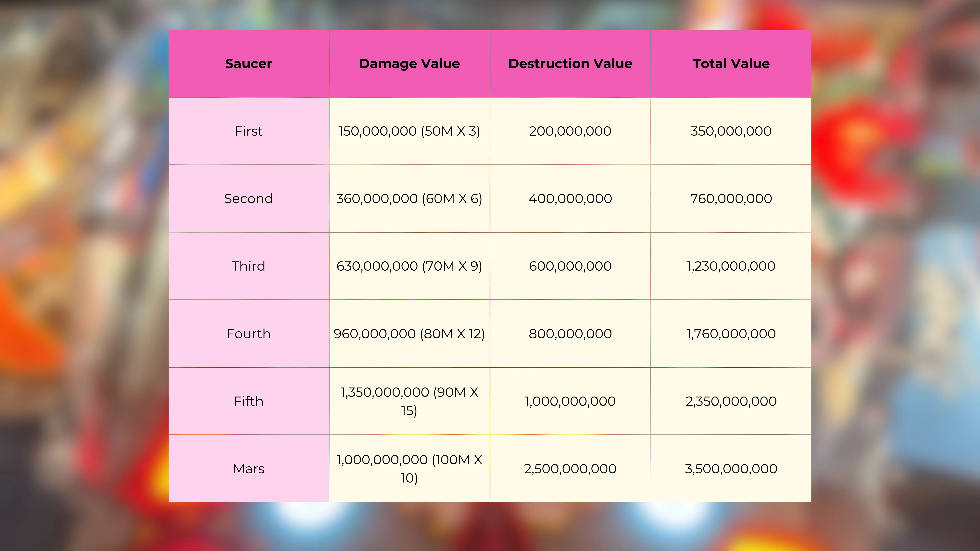The width and height of the screenshot is (980, 551).
Task: Select the 800,000,000 destruction value cell
Action: pyautogui.click(x=570, y=334)
